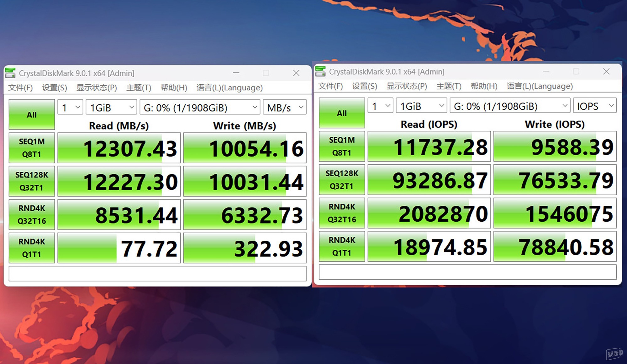Open 主题(T) menu in right window
The height and width of the screenshot is (364, 627).
449,86
